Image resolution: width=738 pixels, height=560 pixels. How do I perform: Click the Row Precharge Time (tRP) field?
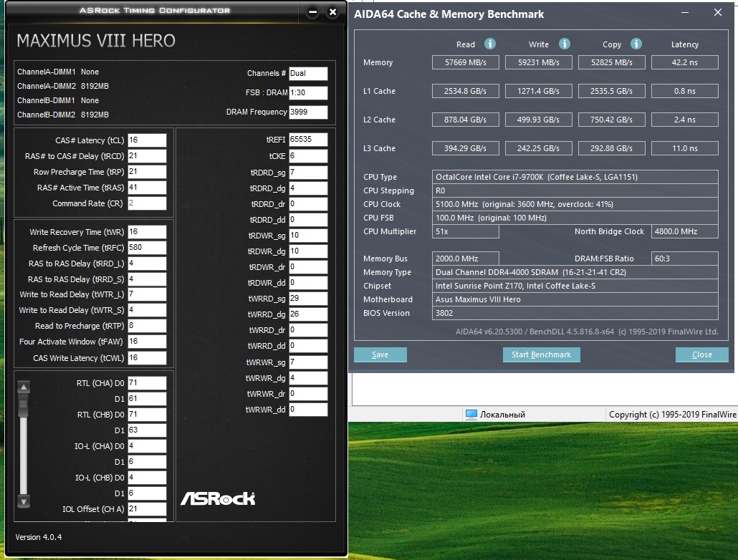pyautogui.click(x=147, y=172)
